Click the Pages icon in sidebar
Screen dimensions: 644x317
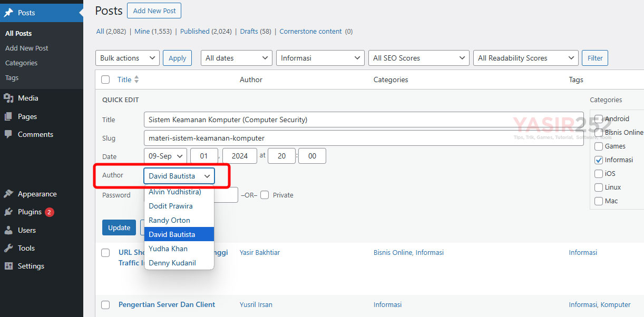8,116
